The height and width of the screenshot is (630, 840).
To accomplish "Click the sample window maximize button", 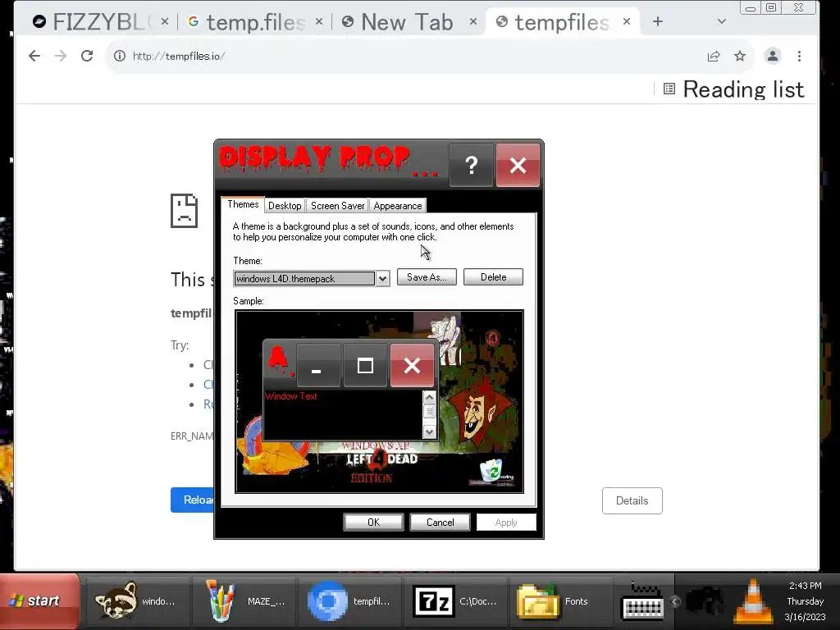I will click(x=365, y=365).
